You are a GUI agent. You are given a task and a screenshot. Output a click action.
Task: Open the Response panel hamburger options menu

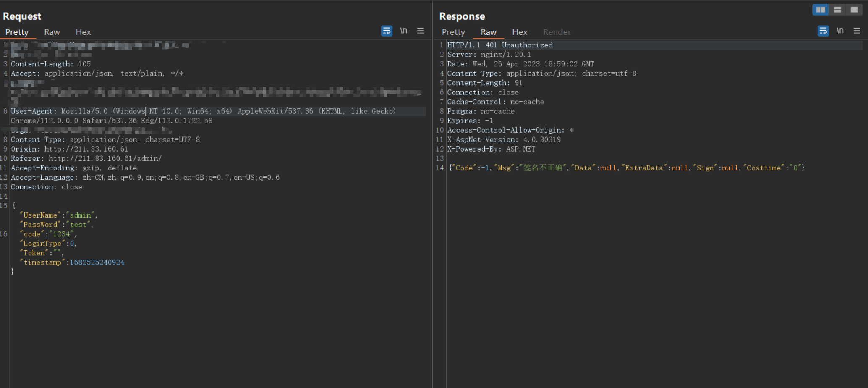(x=857, y=31)
